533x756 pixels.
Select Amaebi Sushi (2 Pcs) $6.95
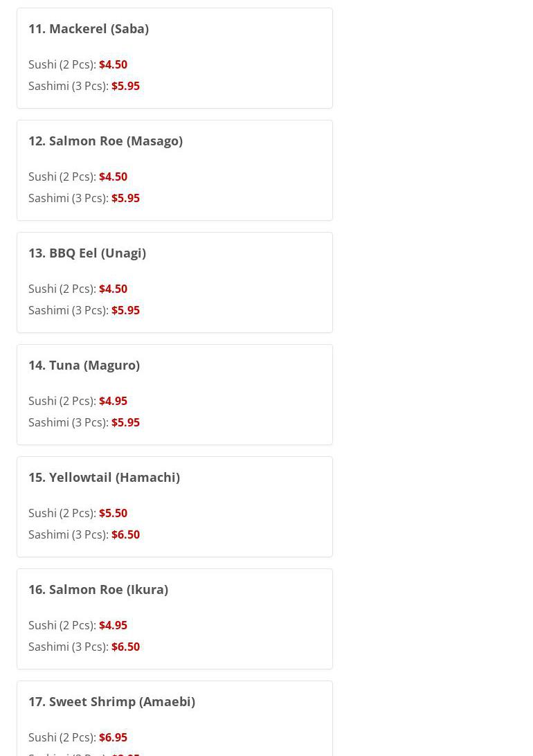78,738
